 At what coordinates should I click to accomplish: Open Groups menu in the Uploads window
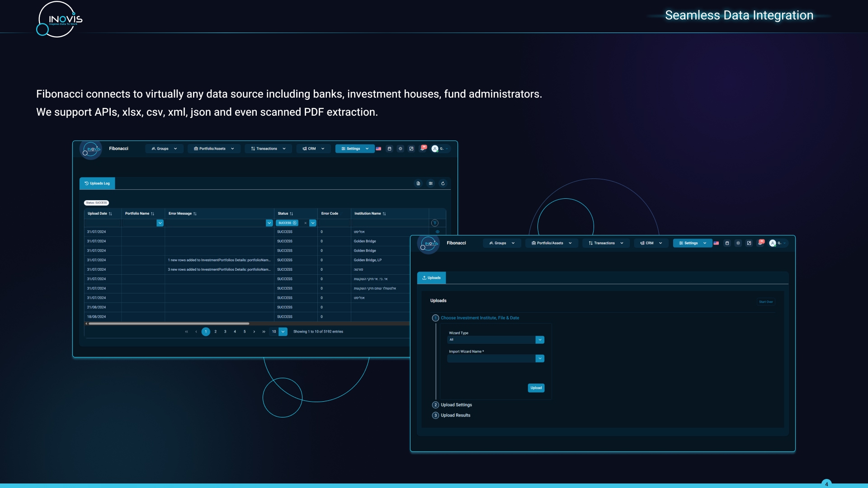pyautogui.click(x=502, y=243)
